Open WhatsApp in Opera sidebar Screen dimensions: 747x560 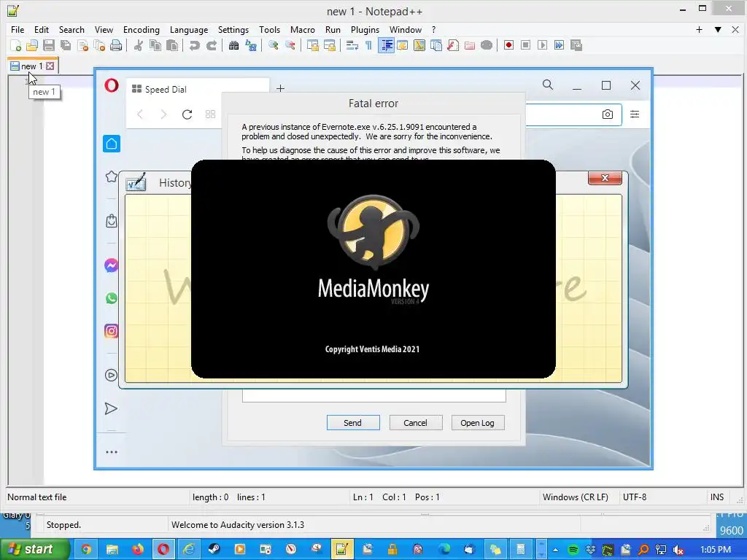(112, 298)
